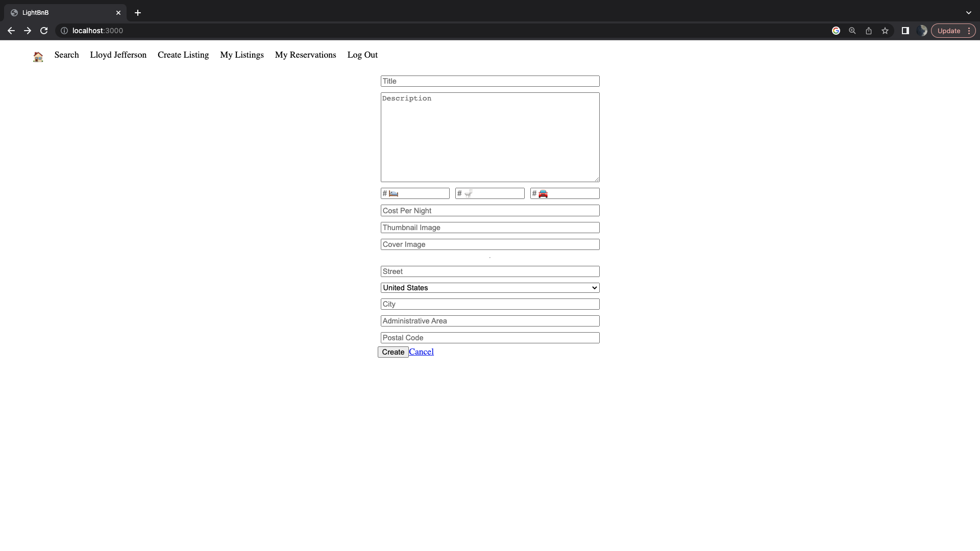This screenshot has height=551, width=980.
Task: Select My Listings in the navigation
Action: [241, 55]
